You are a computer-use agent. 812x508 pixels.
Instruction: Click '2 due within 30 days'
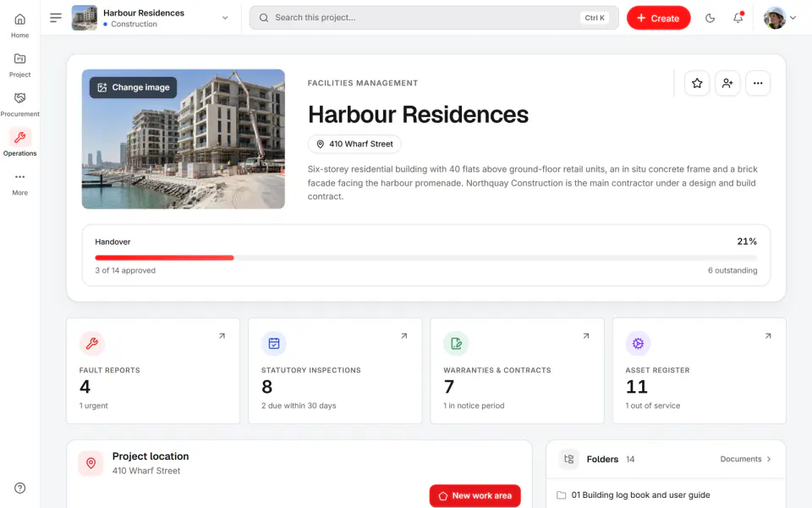299,406
